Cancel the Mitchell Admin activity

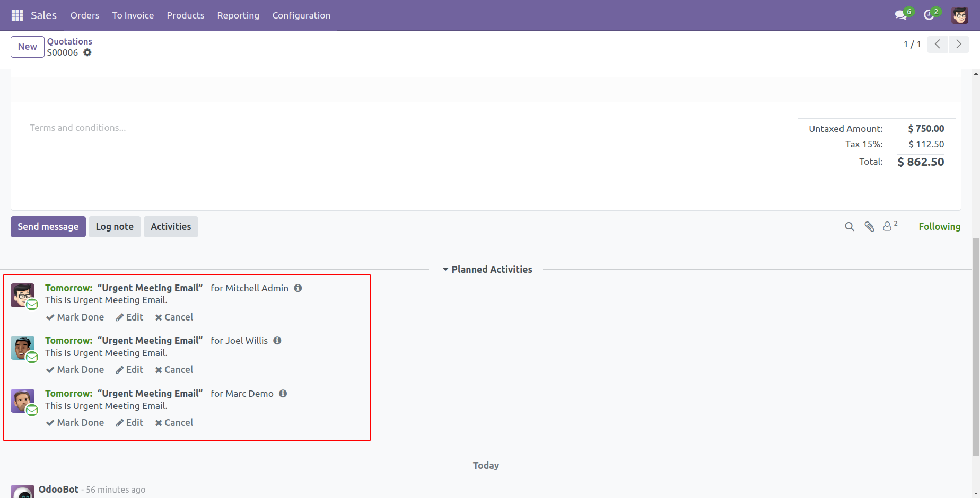[x=174, y=317]
